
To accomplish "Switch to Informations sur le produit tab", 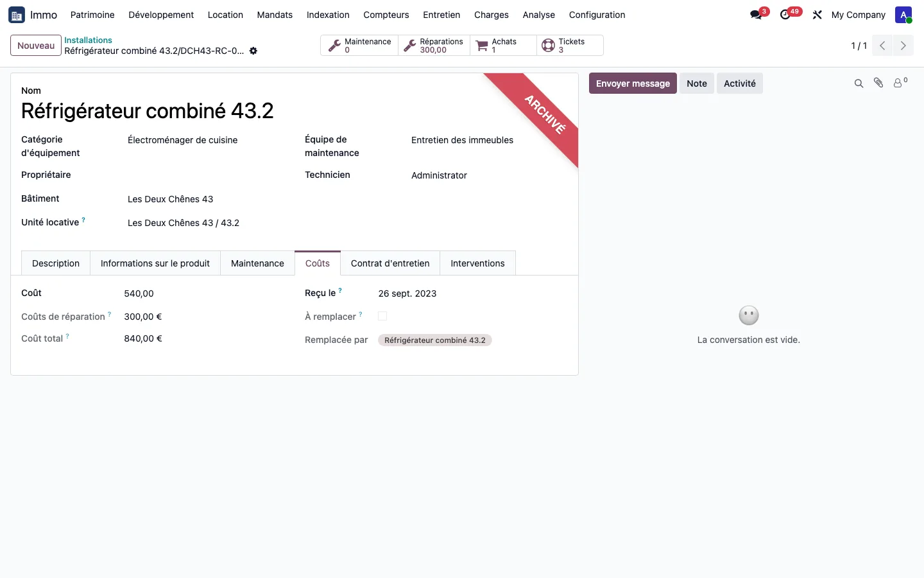I will pos(155,263).
